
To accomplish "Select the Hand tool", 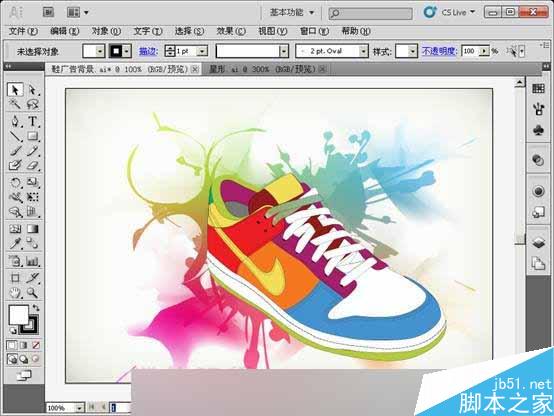I will pyautogui.click(x=15, y=293).
